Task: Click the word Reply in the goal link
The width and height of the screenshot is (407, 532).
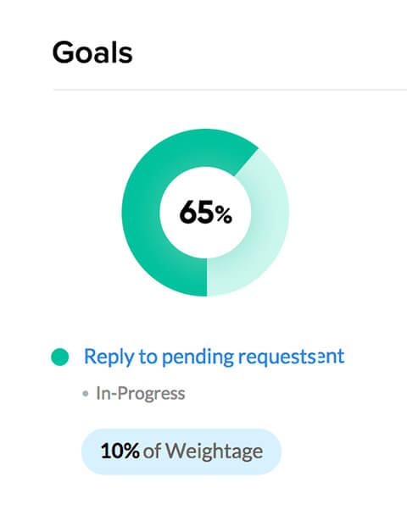Action: click(x=109, y=357)
